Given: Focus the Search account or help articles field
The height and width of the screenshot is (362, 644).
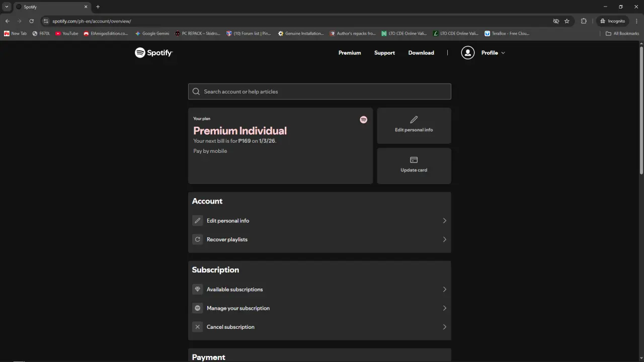Looking at the screenshot, I should [x=319, y=92].
